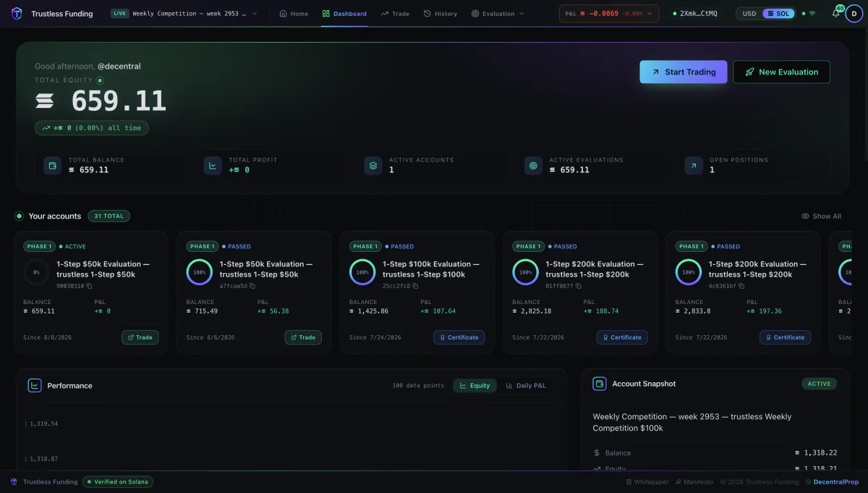Click the Active Accounts layers icon
This screenshot has width=868, height=493.
tap(373, 165)
